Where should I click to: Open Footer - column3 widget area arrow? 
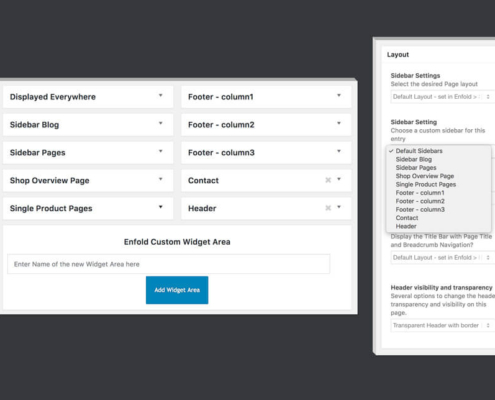(x=339, y=151)
